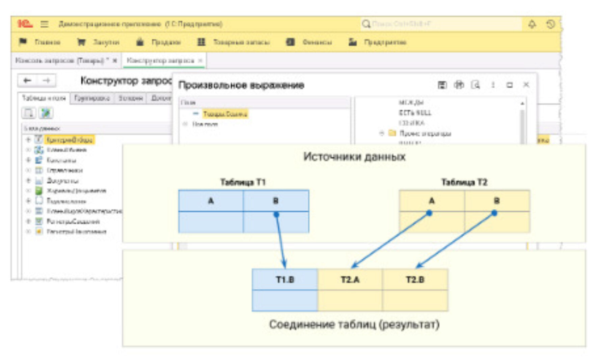Screen dimensions: 594x364
Task: Click the Товарные запасы grid icon
Action: [x=201, y=42]
